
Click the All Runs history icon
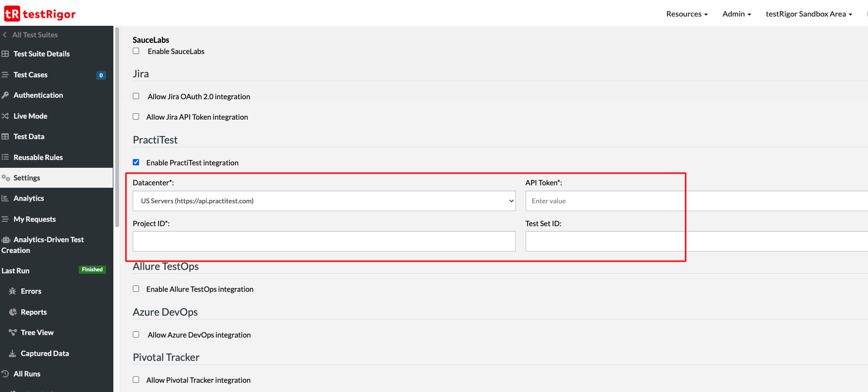pos(5,374)
